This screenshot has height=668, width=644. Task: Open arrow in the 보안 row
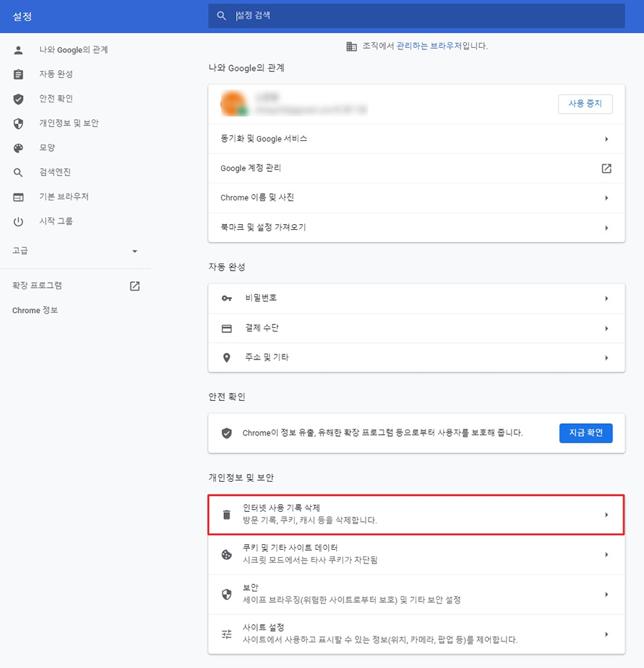(x=607, y=594)
